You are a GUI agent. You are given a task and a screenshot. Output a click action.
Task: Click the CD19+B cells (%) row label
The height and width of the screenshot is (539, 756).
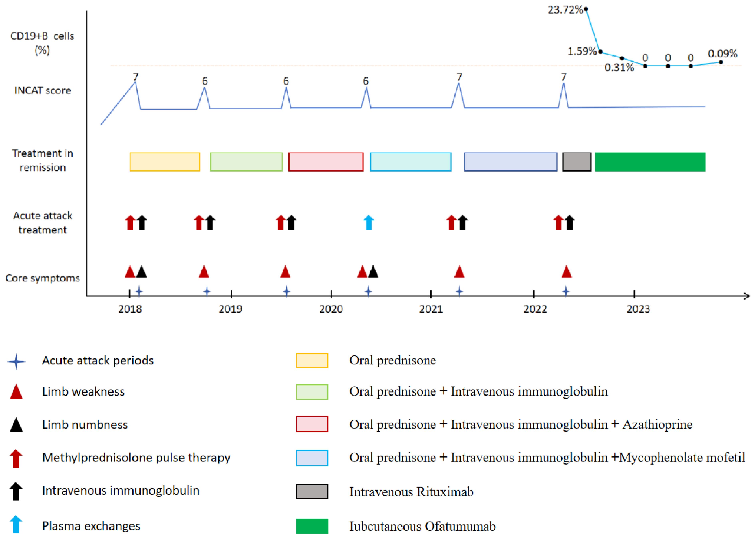pyautogui.click(x=42, y=43)
